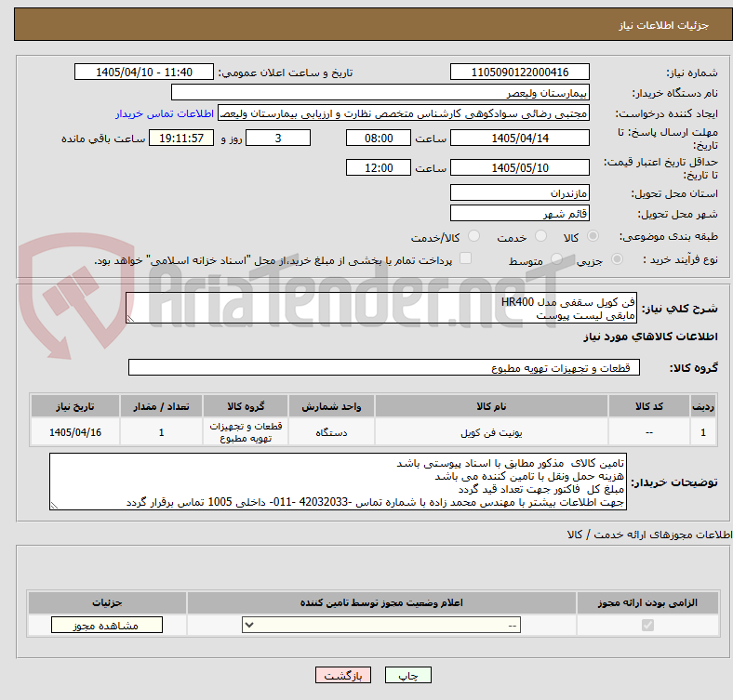Screen dimensions: 733x700
Task: Click the requester field مجتبی رضائی سوادکوهی
Action: [404, 113]
